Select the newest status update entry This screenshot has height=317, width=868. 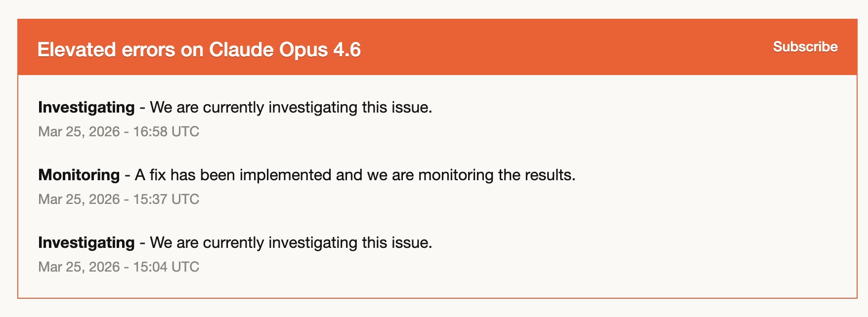tap(236, 108)
